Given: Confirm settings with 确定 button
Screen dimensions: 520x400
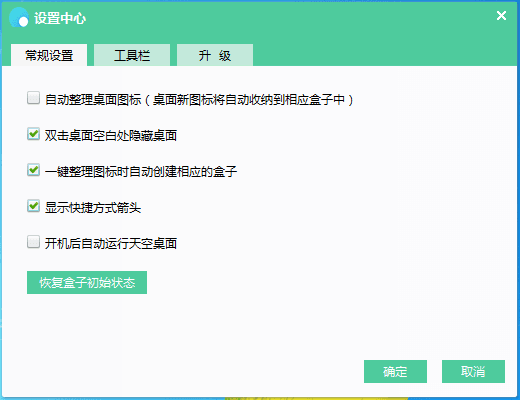Looking at the screenshot, I should coord(395,371).
